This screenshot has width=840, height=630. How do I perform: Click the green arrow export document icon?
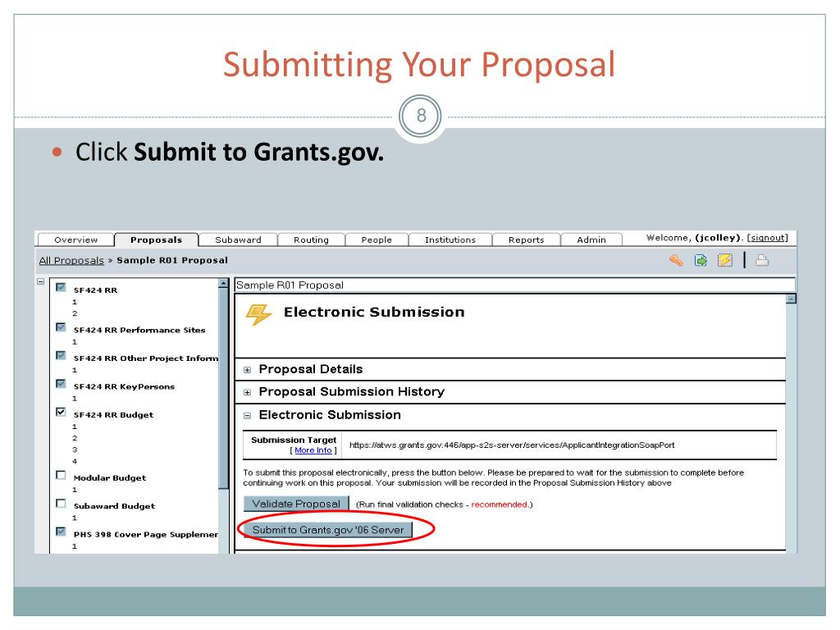[x=701, y=260]
